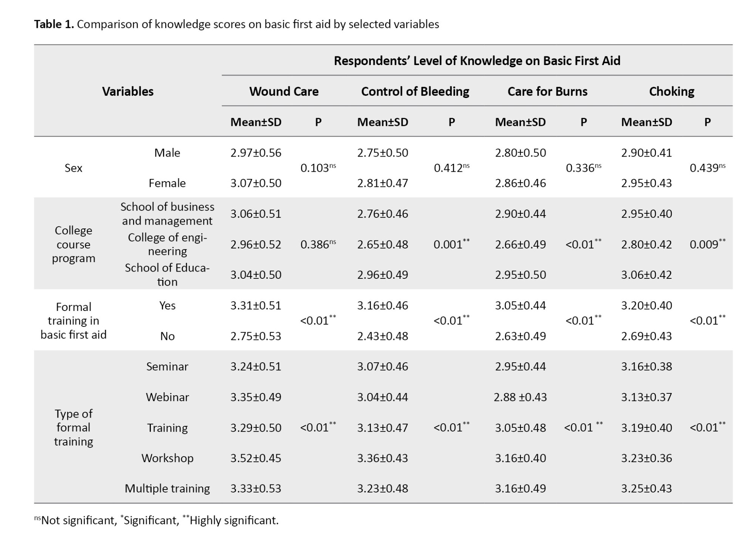Click the 'Variables' header cell

click(x=128, y=92)
